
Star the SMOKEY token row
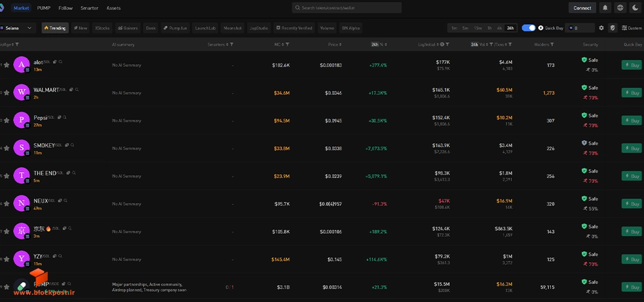(7, 148)
